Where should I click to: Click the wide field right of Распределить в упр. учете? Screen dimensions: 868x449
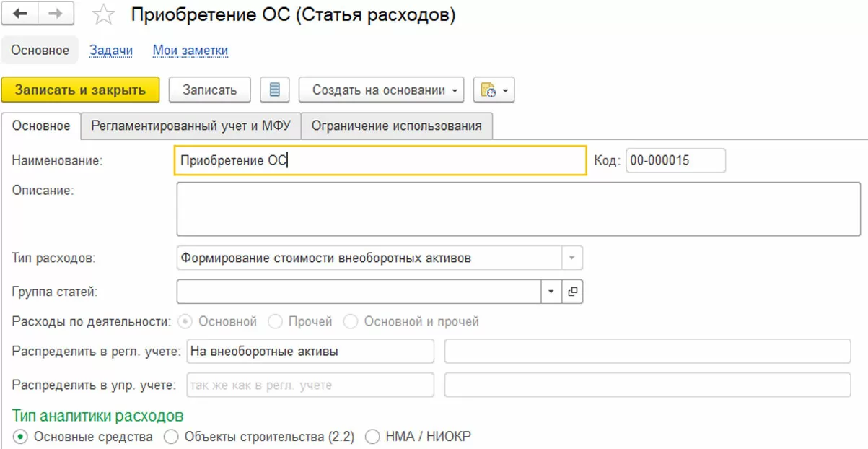648,385
